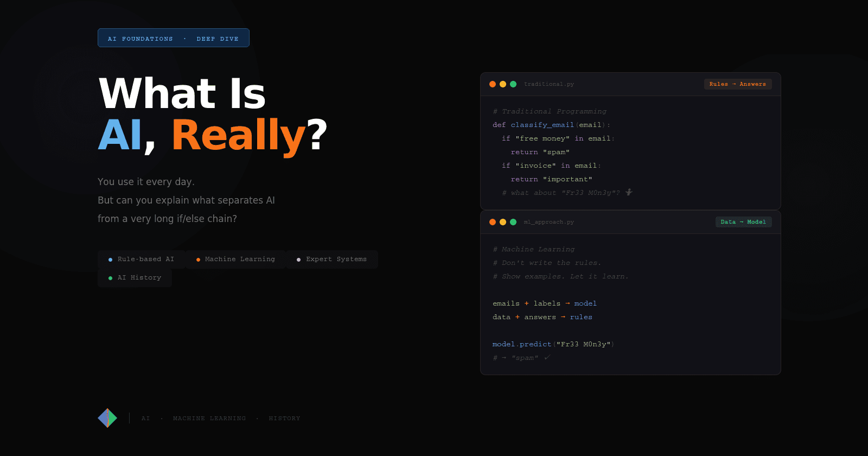Click the 'if "invoice" in email:' line
This screenshot has height=456, width=868.
pyautogui.click(x=551, y=166)
